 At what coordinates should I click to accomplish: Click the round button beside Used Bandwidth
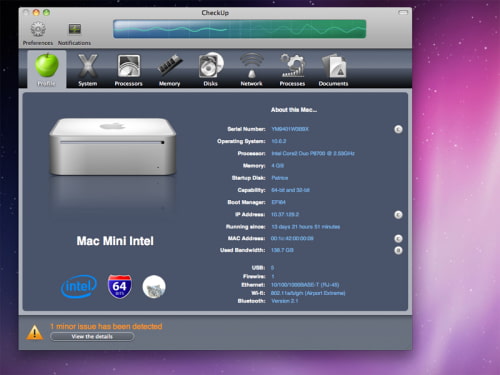click(x=398, y=250)
